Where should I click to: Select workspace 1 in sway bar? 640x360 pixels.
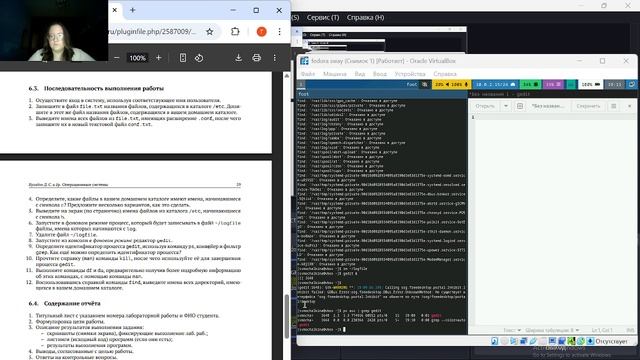point(301,84)
